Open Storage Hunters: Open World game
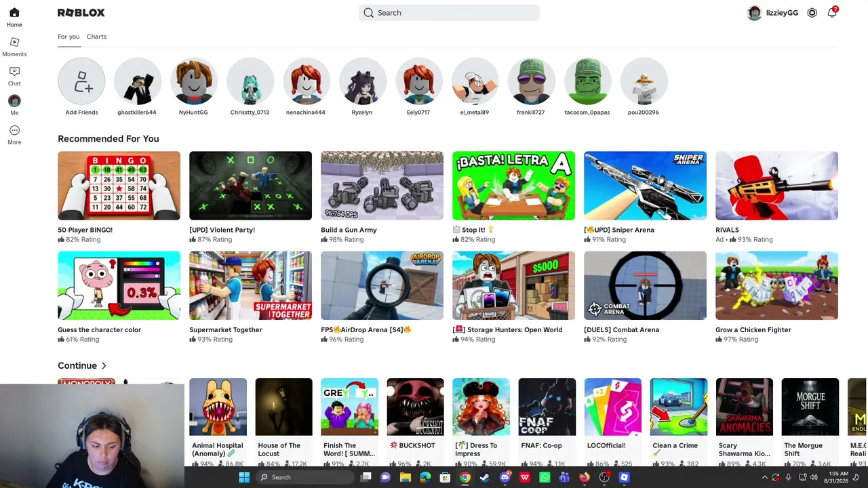 (513, 285)
